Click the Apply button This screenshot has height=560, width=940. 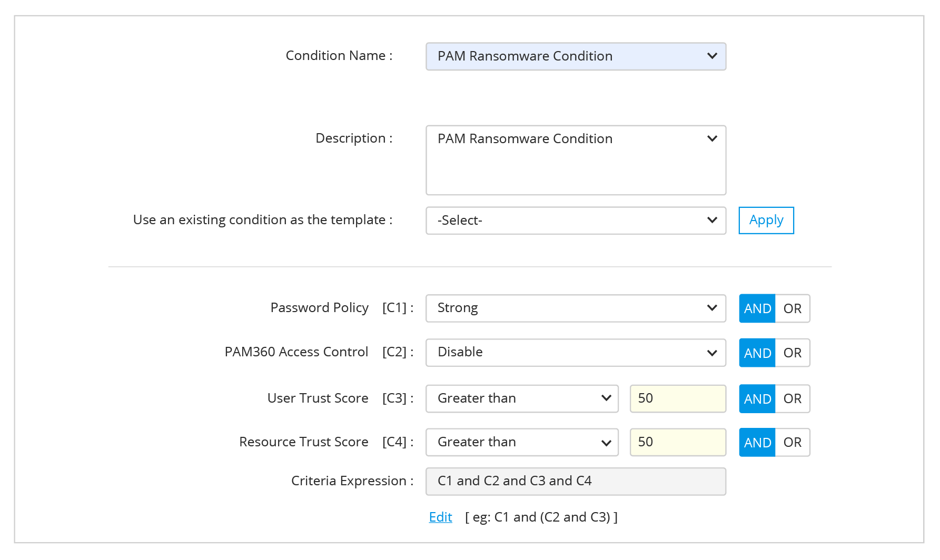point(766,221)
